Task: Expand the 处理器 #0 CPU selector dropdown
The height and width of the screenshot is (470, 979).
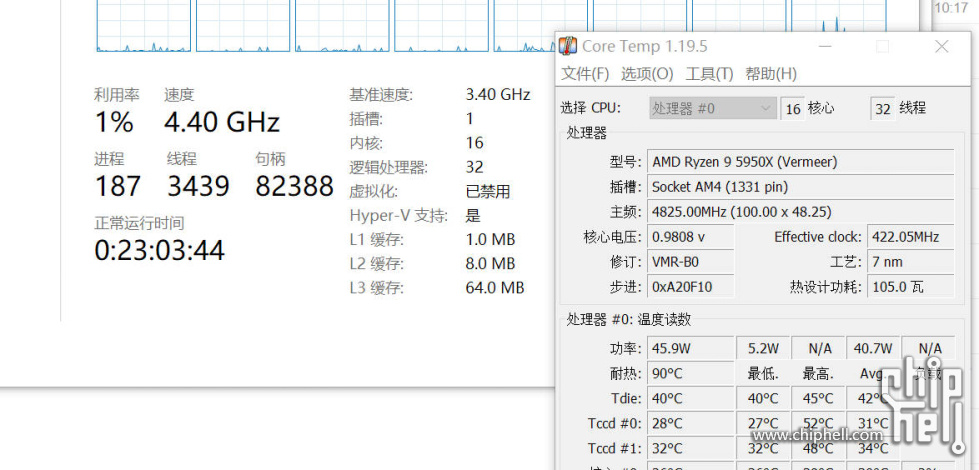Action: click(712, 109)
